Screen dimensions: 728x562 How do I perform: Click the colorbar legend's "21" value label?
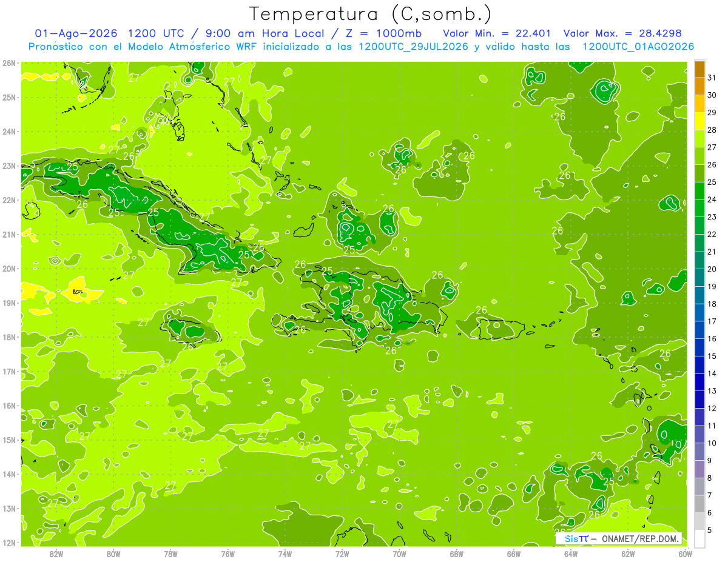[x=712, y=252]
